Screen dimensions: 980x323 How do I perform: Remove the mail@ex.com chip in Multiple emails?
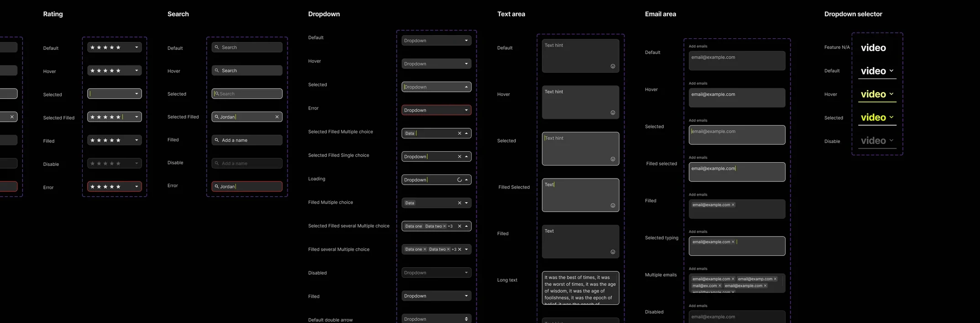[x=720, y=286]
